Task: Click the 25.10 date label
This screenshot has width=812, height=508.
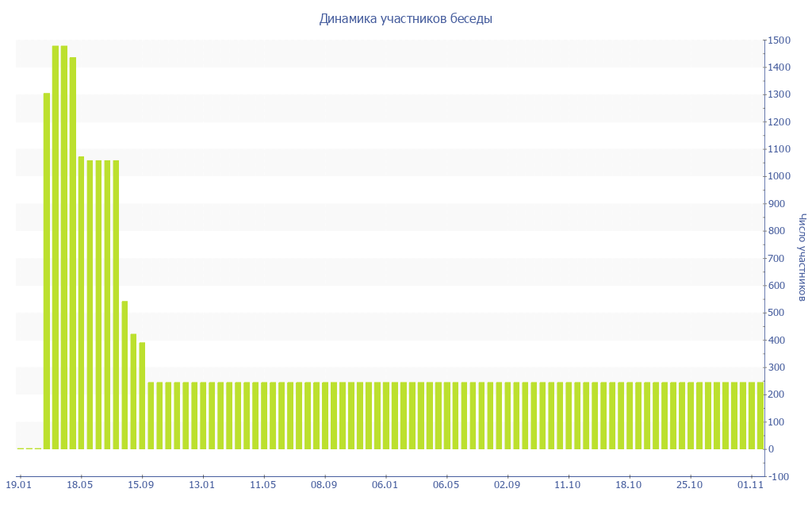Action: [690, 485]
